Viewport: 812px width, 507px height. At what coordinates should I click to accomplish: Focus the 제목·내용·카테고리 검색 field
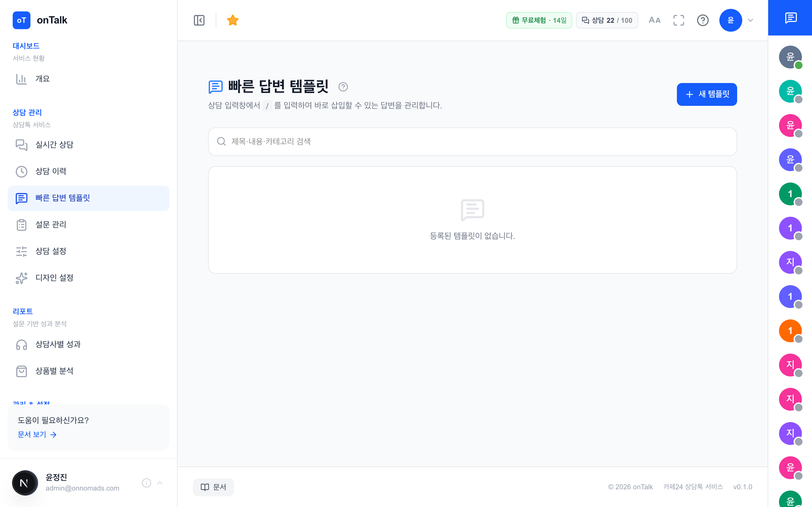pos(472,142)
